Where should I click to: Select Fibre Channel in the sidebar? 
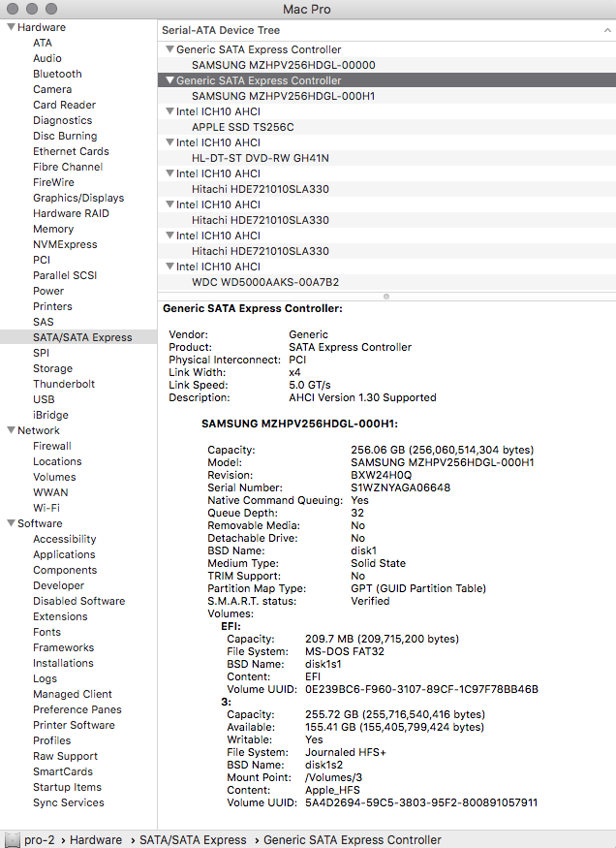click(68, 167)
